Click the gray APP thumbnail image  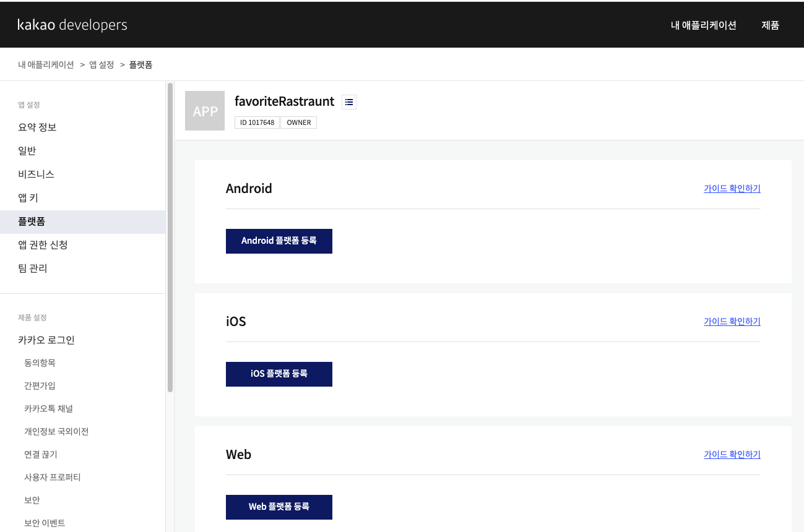tap(205, 111)
